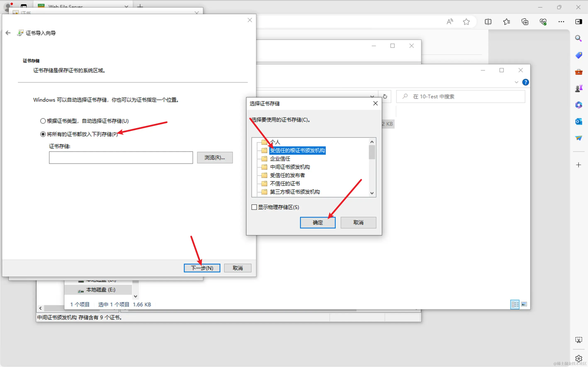Click the back arrow in certificate import wizard
Viewport: 588px width, 367px height.
pos(8,33)
